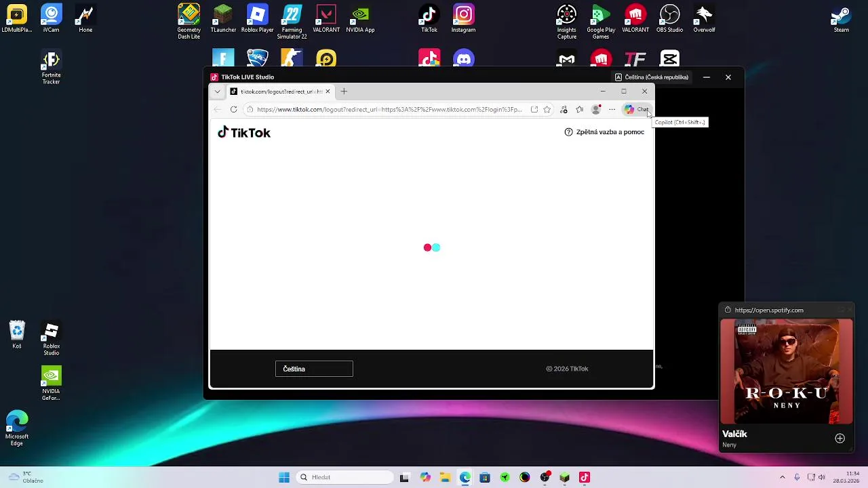Image resolution: width=868 pixels, height=488 pixels.
Task: Click the Valčík song title
Action: click(x=734, y=434)
